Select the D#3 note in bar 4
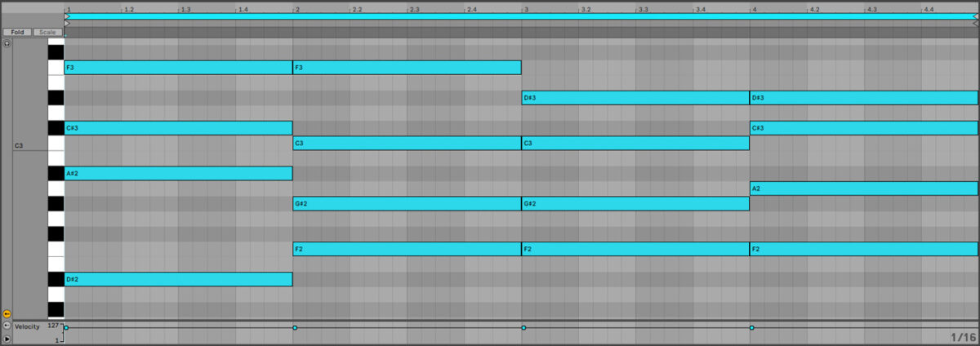Image resolution: width=980 pixels, height=346 pixels. point(864,98)
